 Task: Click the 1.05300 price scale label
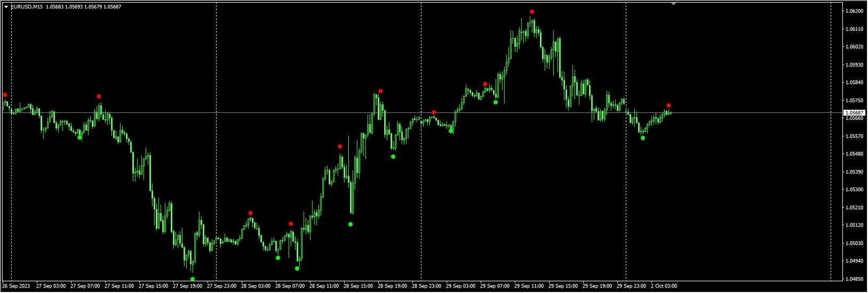[x=855, y=190]
